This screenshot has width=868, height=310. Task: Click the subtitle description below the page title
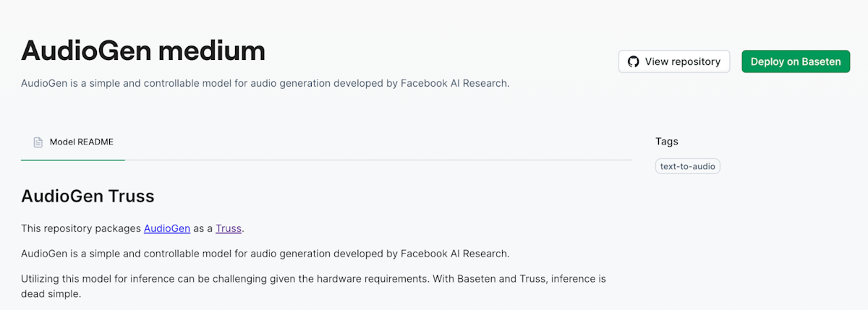[x=265, y=83]
